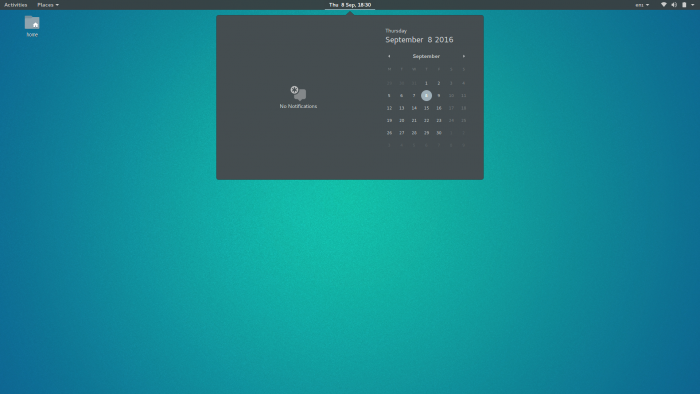Screen dimensions: 700x394
Task: Select day 23 in the calendar
Action: (x=439, y=120)
